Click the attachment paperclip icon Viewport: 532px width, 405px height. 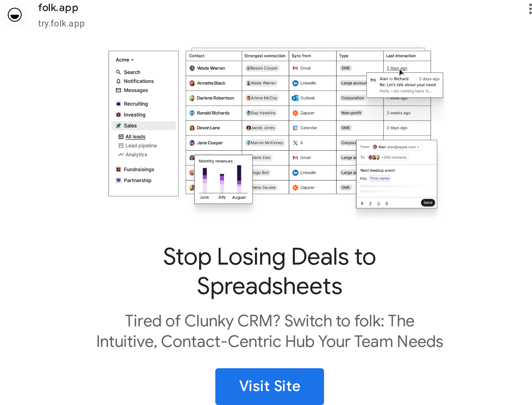pyautogui.click(x=387, y=203)
